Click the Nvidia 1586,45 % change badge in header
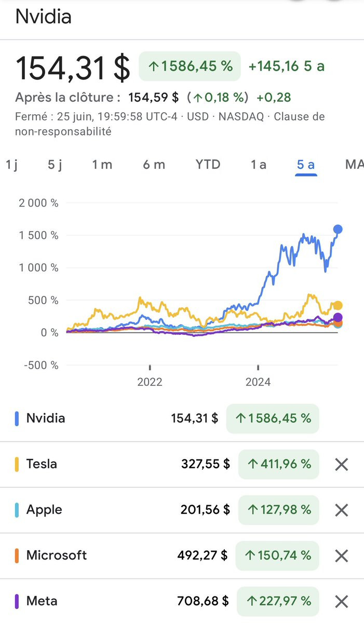Image resolution: width=364 pixels, height=623 pixels. click(190, 66)
